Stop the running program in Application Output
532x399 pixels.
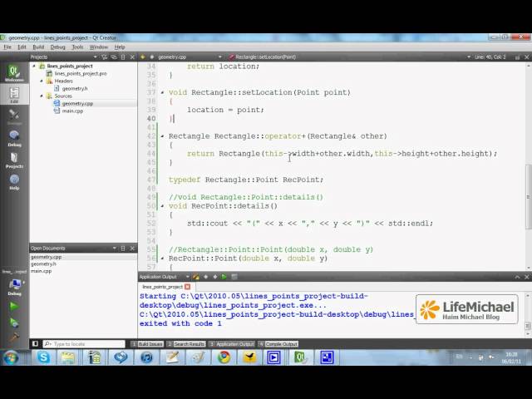tap(234, 277)
